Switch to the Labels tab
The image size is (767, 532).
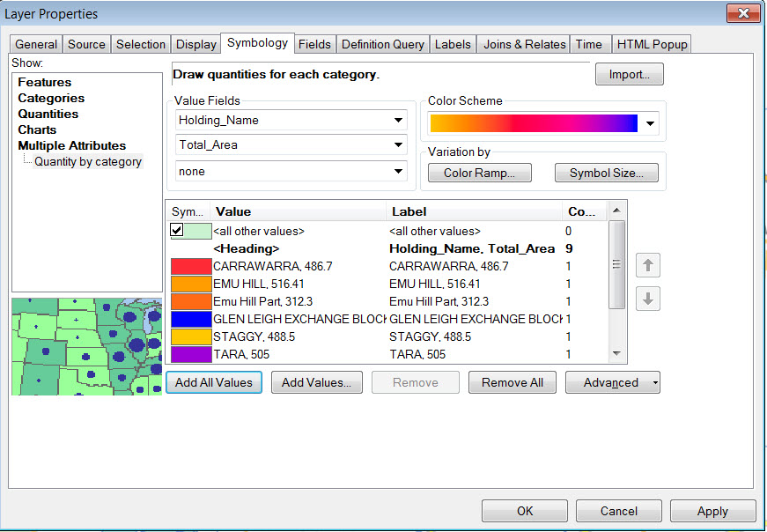coord(453,44)
